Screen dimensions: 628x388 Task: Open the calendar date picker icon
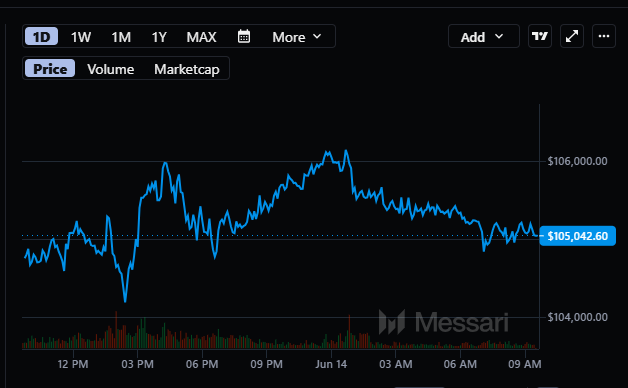click(x=244, y=36)
